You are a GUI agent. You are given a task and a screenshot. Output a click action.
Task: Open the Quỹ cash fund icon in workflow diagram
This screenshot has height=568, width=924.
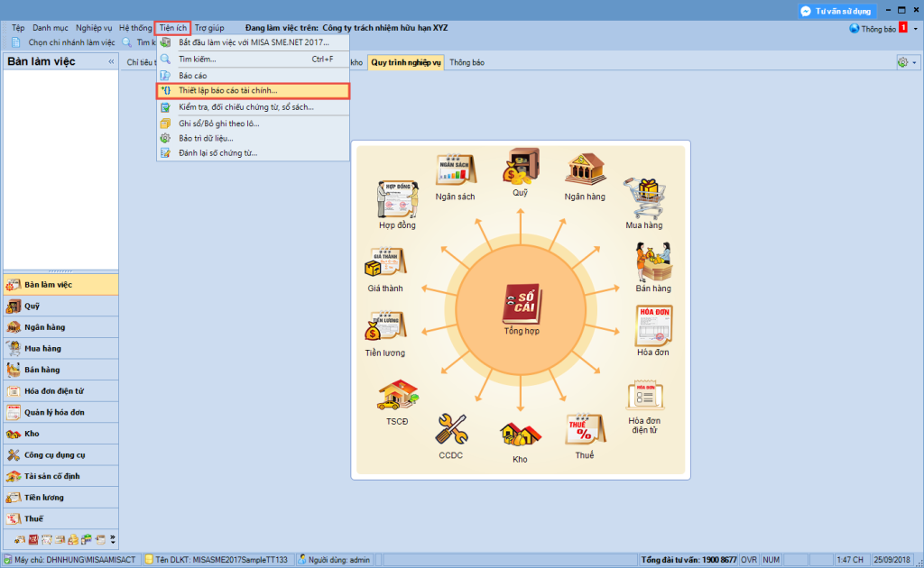click(521, 168)
